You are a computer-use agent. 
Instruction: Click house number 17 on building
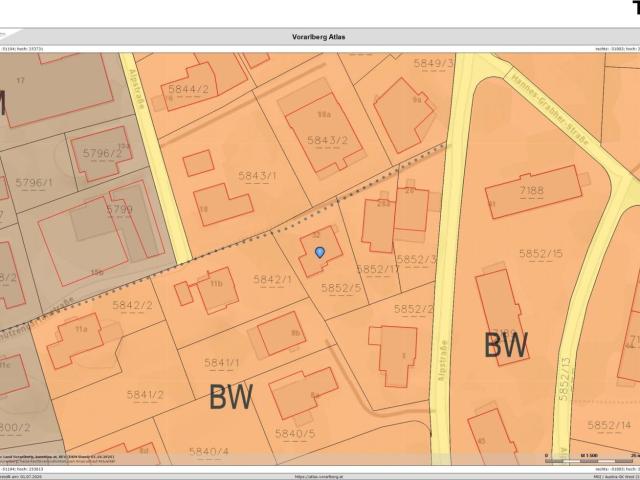pyautogui.click(x=20, y=80)
